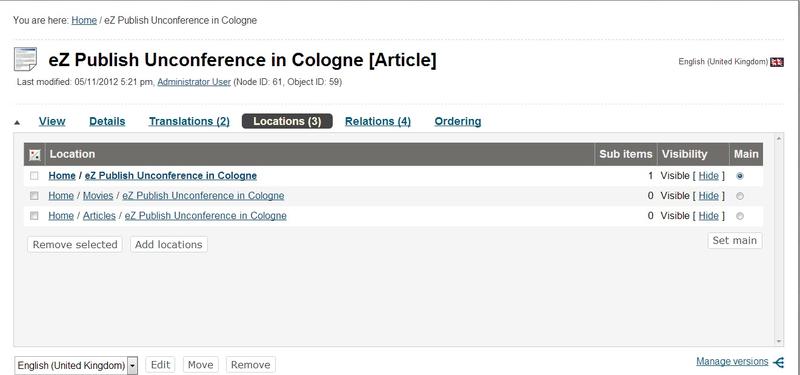Click the down arrow on the panel scrollbar
800x375 pixels.
(x=779, y=341)
